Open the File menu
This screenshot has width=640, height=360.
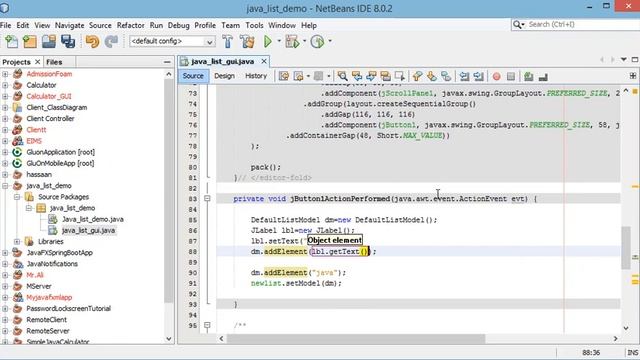pyautogui.click(x=6, y=25)
